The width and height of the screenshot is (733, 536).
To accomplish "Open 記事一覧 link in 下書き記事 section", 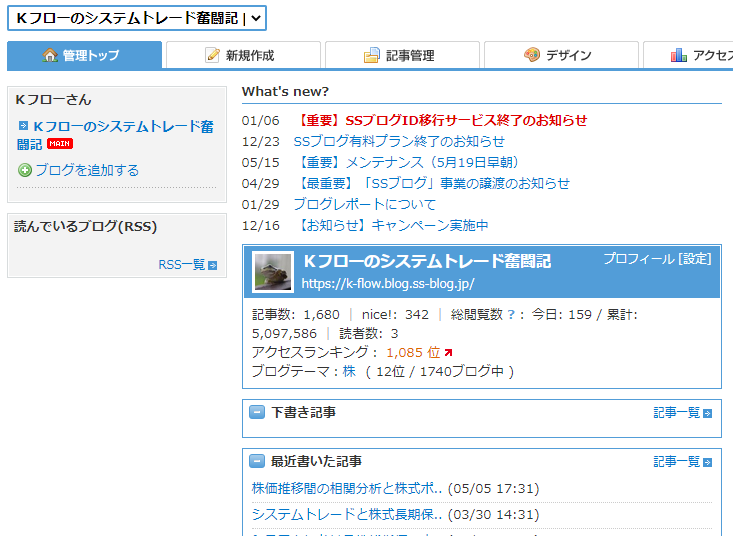I will click(x=676, y=413).
